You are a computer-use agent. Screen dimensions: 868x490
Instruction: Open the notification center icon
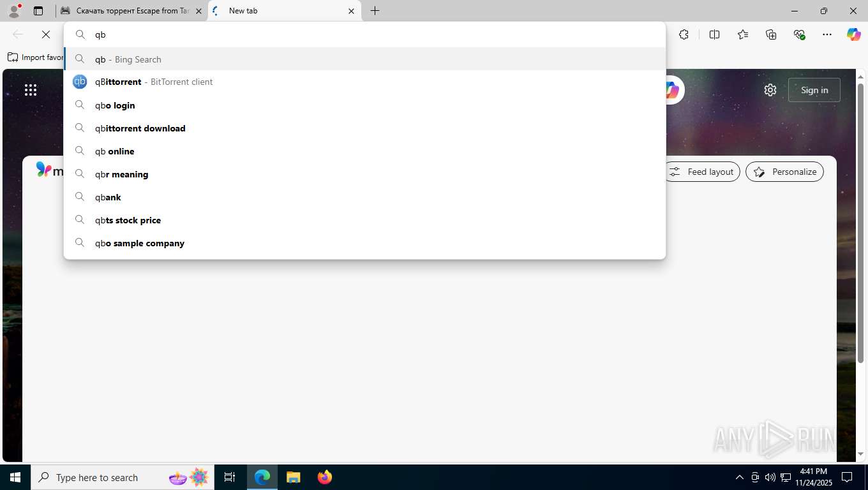point(848,477)
